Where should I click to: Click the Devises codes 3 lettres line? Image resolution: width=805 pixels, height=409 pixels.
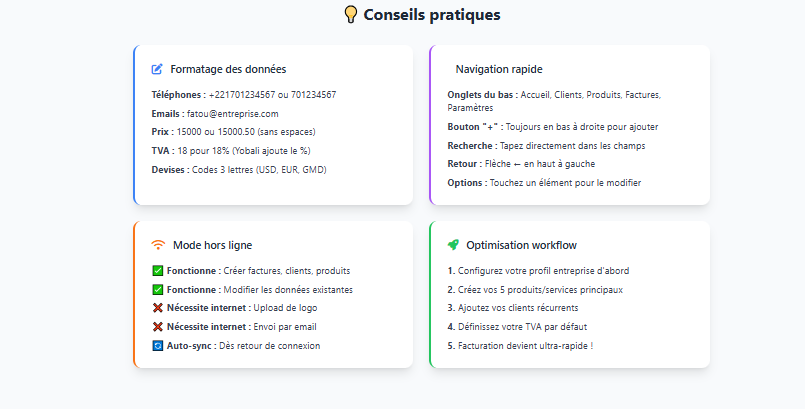point(239,169)
